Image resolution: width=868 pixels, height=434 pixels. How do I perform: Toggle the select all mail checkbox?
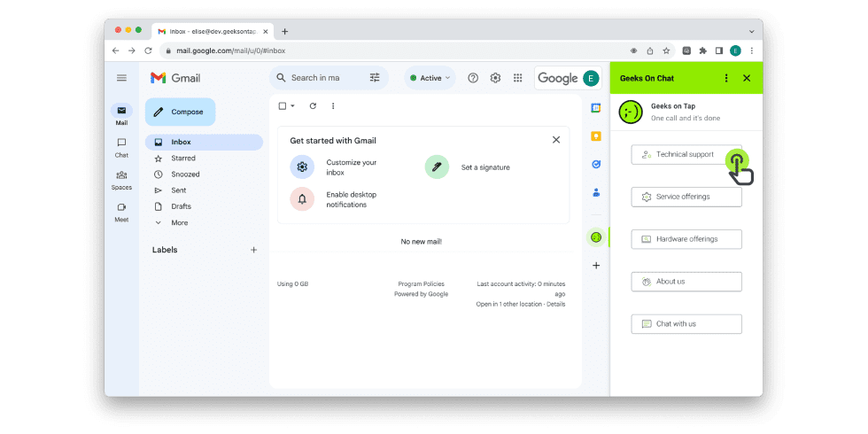[x=283, y=105]
